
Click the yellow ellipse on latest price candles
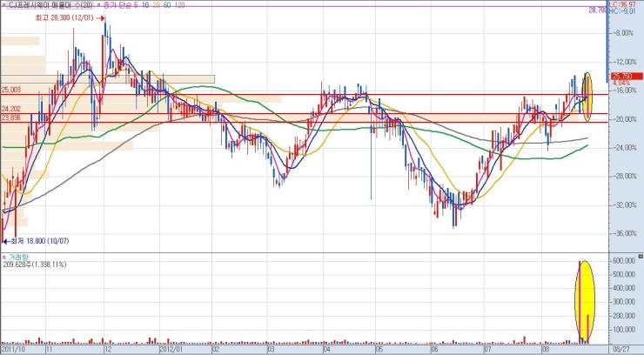pos(587,96)
